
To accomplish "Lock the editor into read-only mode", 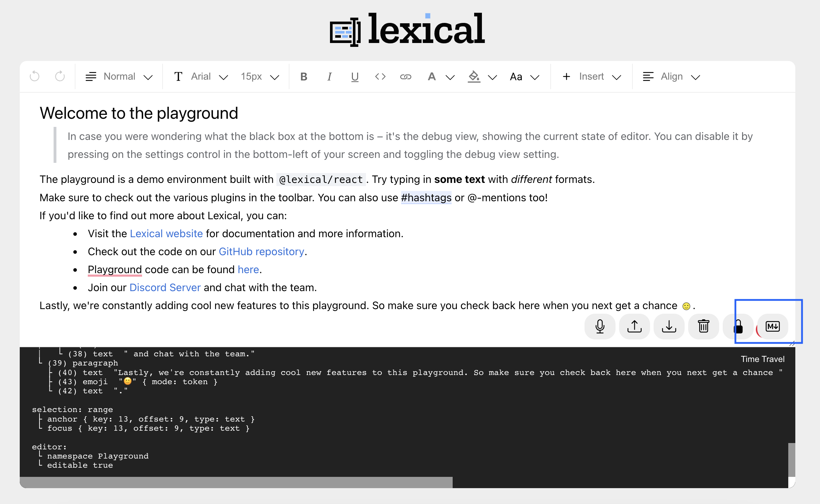I will click(x=738, y=327).
